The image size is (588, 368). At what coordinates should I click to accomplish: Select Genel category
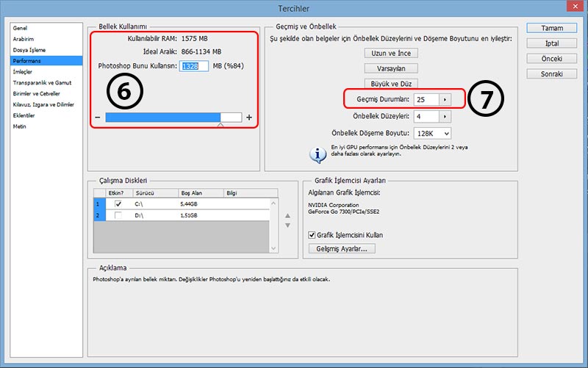(46, 28)
